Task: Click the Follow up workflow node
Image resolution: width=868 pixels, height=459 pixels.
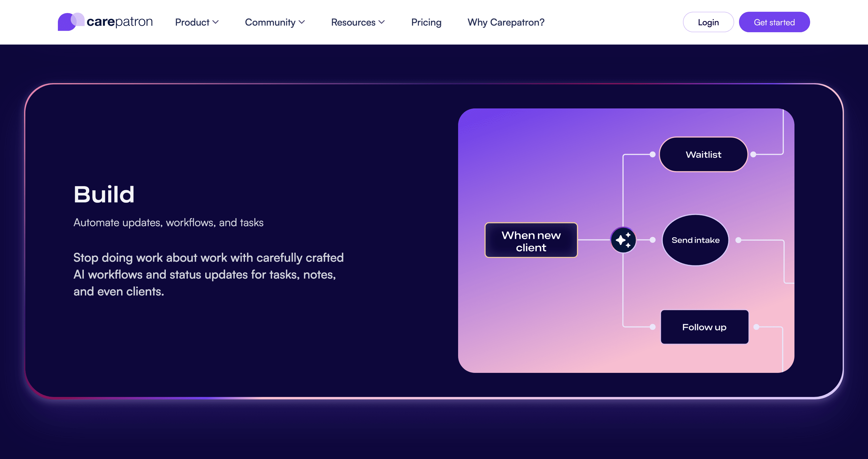Action: 704,327
